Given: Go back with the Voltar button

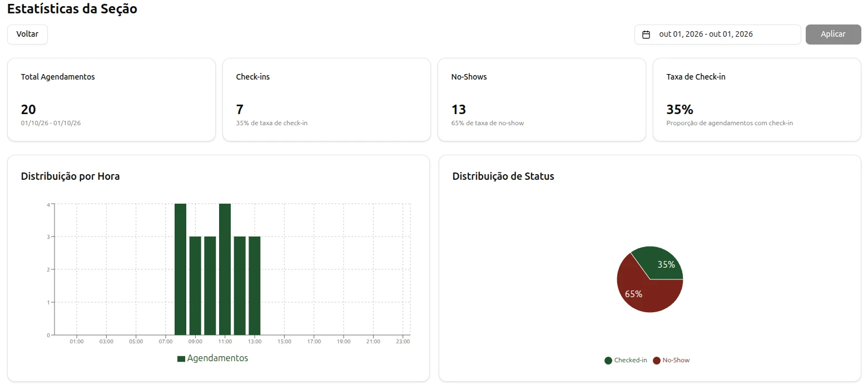Looking at the screenshot, I should coord(27,35).
